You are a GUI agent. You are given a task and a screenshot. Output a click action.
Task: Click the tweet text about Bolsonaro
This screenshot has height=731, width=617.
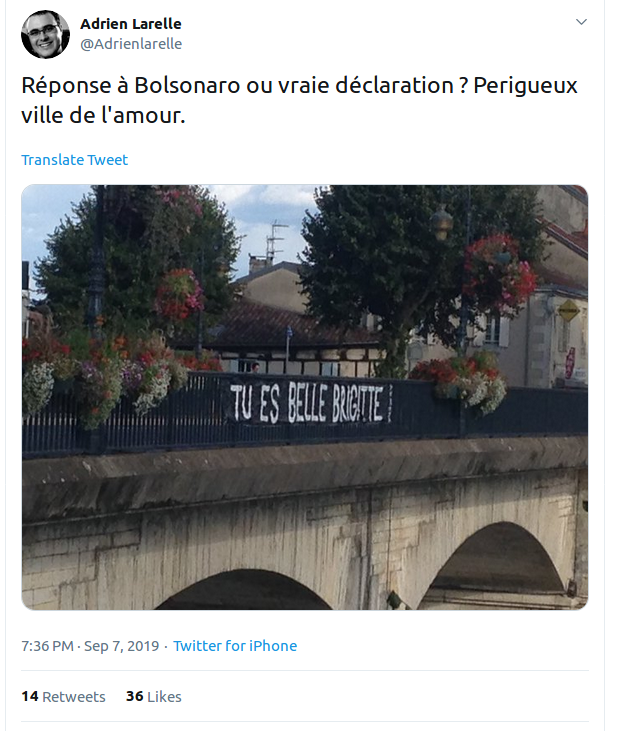click(299, 100)
